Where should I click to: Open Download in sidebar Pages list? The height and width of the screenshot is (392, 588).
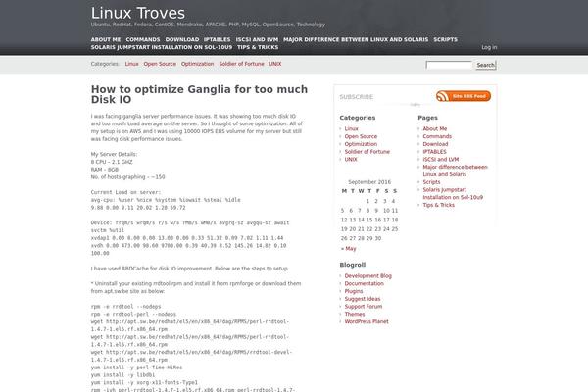pyautogui.click(x=435, y=144)
